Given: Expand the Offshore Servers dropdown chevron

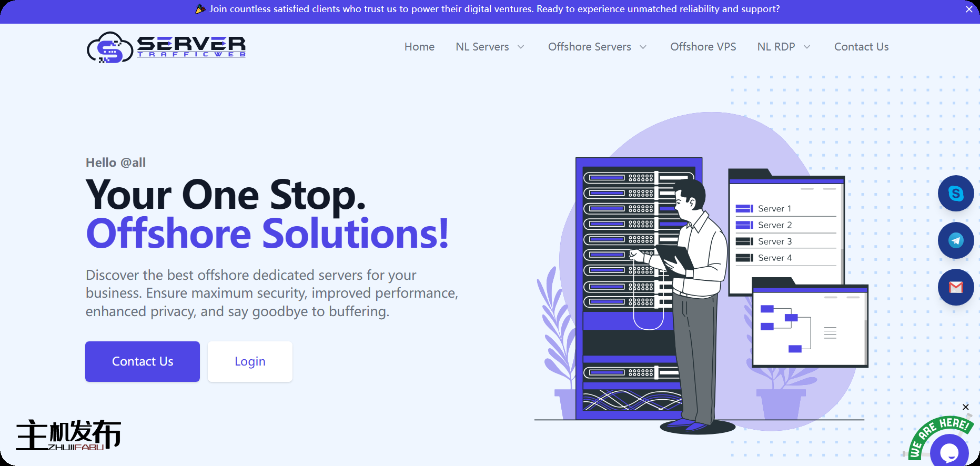Looking at the screenshot, I should [x=643, y=47].
